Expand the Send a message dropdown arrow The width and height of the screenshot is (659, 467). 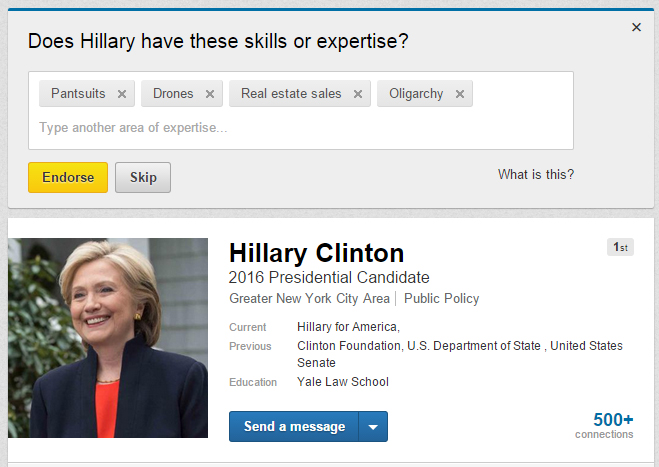click(373, 427)
